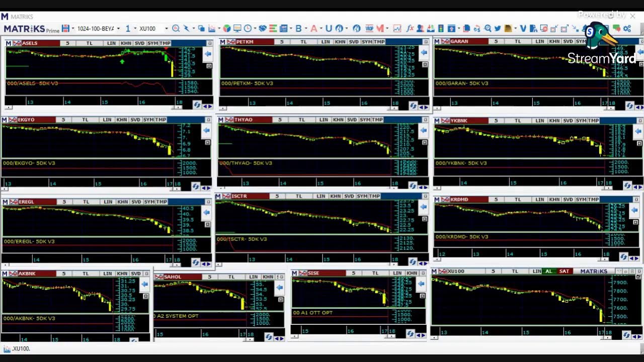The image size is (644, 362).
Task: Toggle SVD in the KRDMD chart header
Action: point(568,200)
